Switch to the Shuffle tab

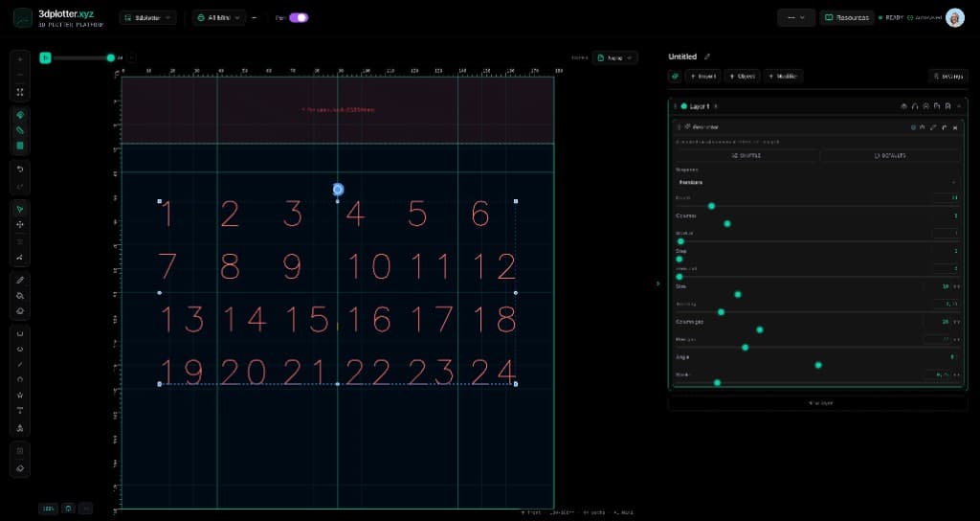746,156
